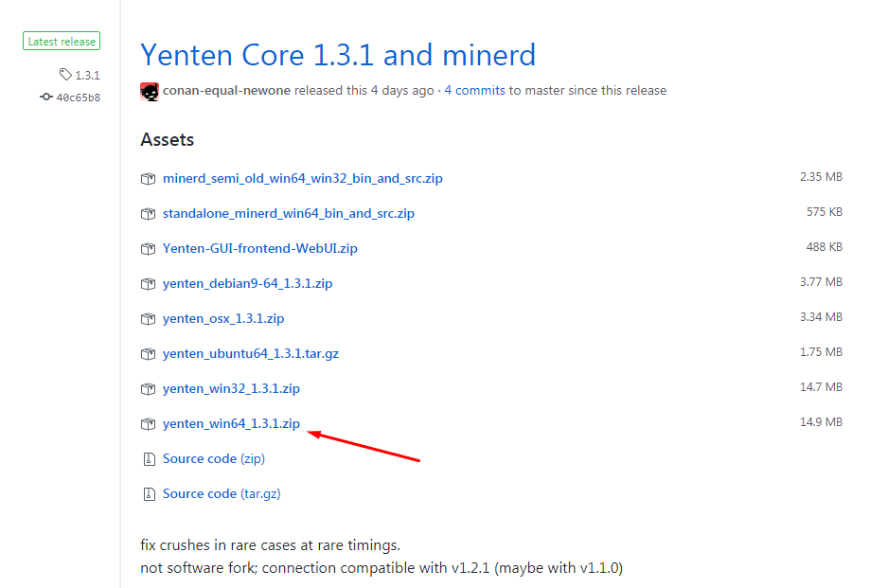View the 4 commits since this release

(x=474, y=90)
